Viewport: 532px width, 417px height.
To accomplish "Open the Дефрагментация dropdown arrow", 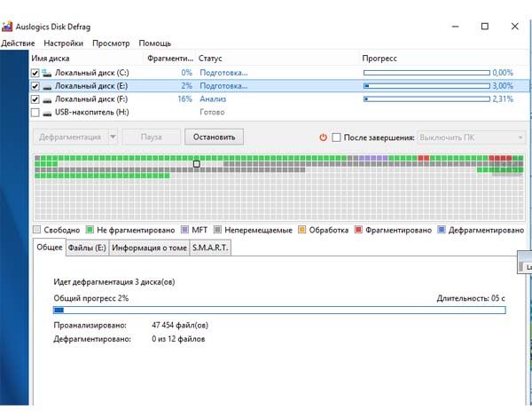I will click(113, 137).
